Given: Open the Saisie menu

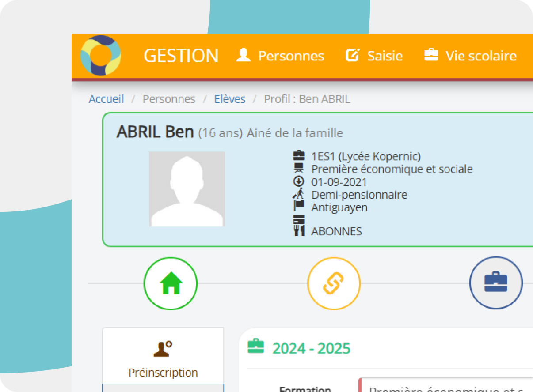Looking at the screenshot, I should [374, 56].
